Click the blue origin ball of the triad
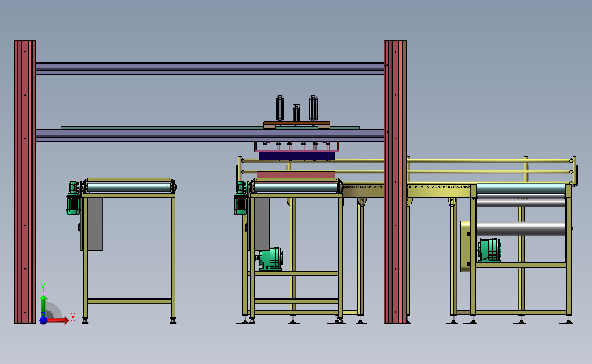Viewport: 592px width, 364px height. tap(43, 320)
